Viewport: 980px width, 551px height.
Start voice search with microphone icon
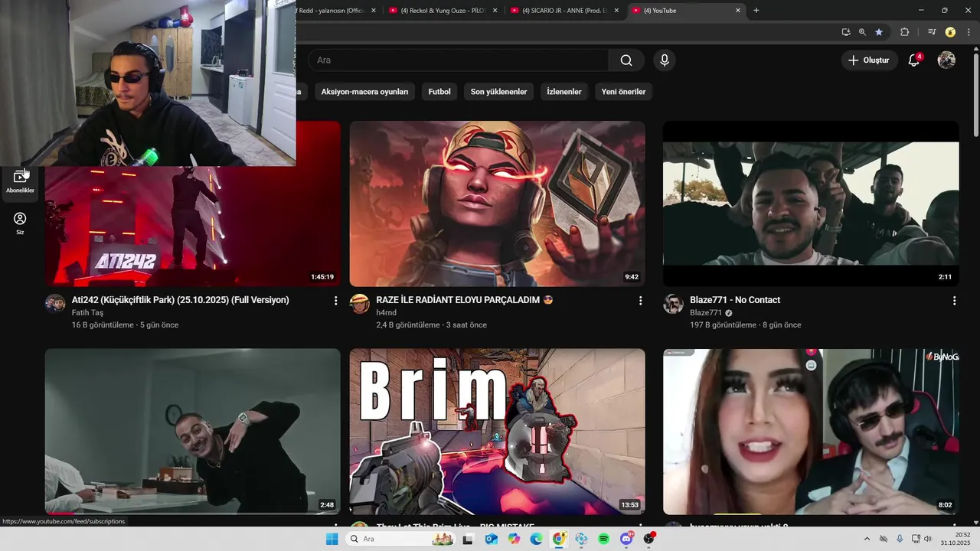click(665, 60)
